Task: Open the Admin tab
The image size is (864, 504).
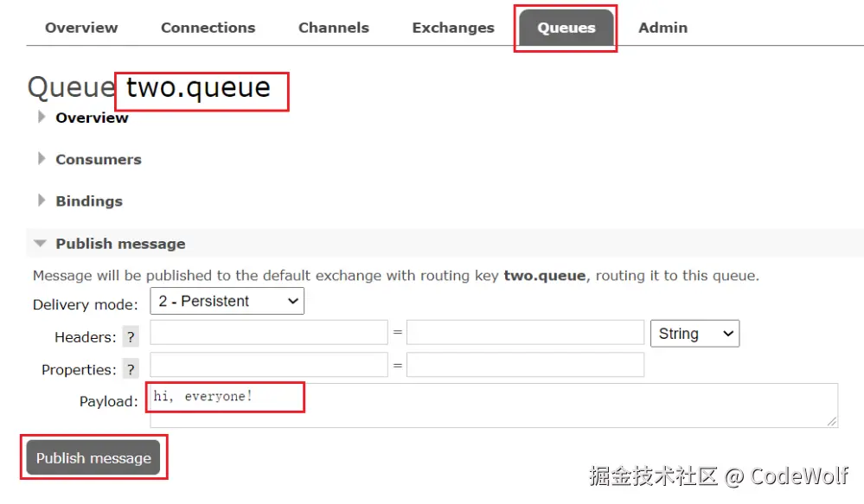Action: (x=662, y=28)
